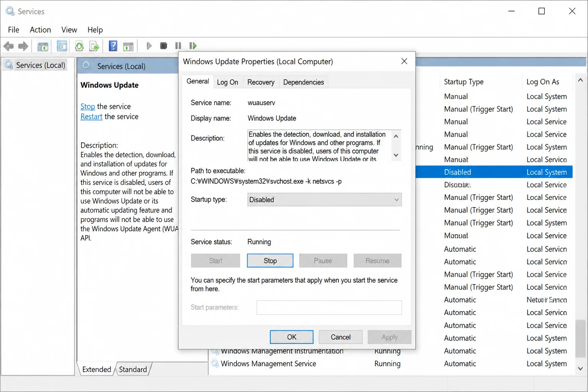Click the Back arrow in the toolbar
Image resolution: width=588 pixels, height=392 pixels.
click(8, 46)
